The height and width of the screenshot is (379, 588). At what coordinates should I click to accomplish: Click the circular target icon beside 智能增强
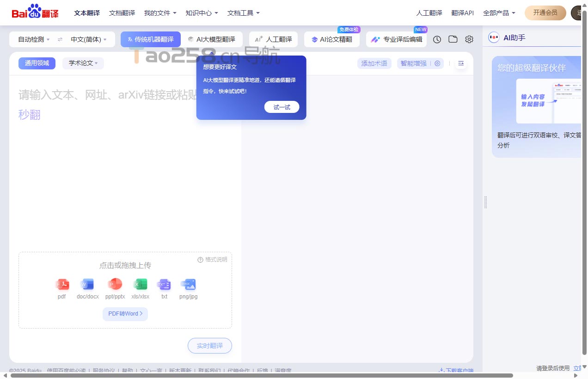(437, 63)
